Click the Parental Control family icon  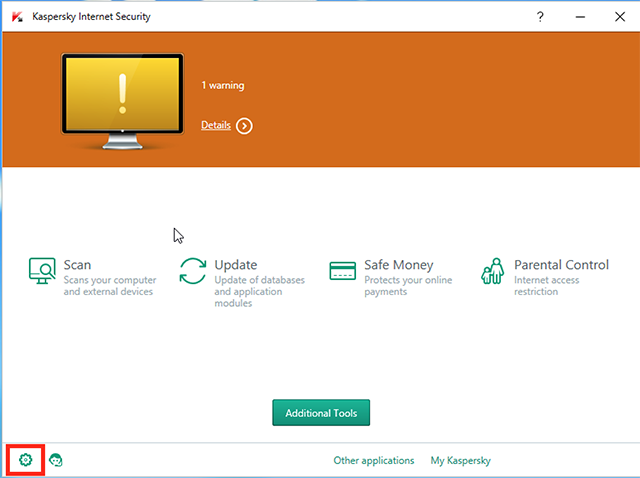click(x=492, y=271)
